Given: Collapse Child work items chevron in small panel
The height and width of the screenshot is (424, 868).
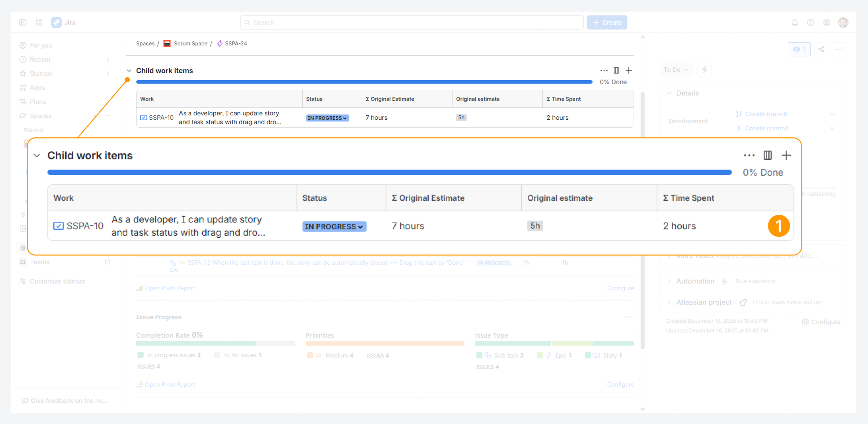Looking at the screenshot, I should (x=129, y=70).
